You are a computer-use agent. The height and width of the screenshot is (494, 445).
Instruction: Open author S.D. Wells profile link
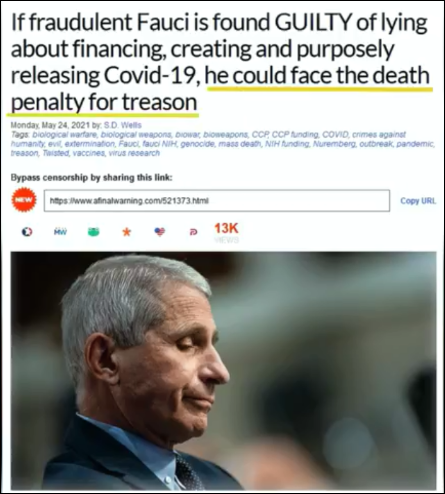(123, 125)
